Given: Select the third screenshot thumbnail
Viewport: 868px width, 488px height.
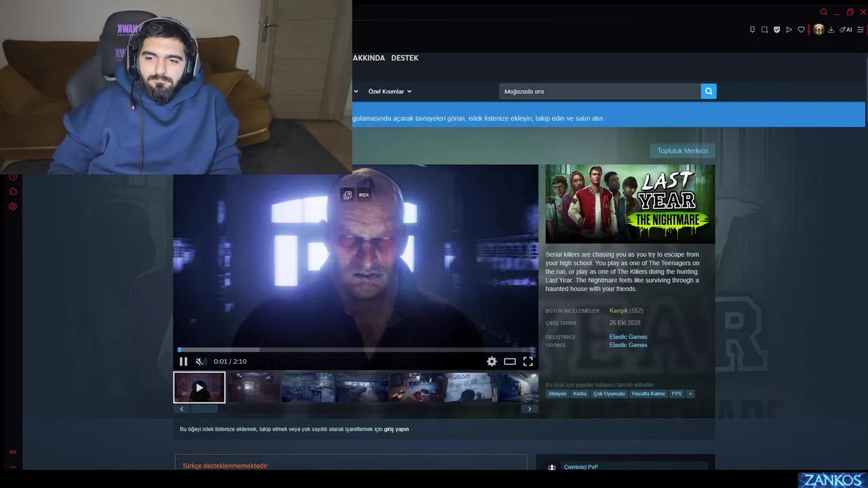Looking at the screenshot, I should 308,388.
